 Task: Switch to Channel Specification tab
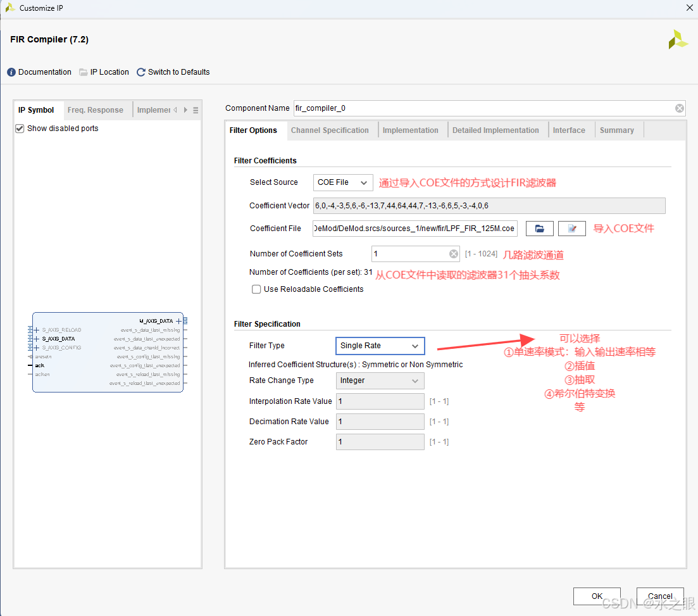click(330, 130)
